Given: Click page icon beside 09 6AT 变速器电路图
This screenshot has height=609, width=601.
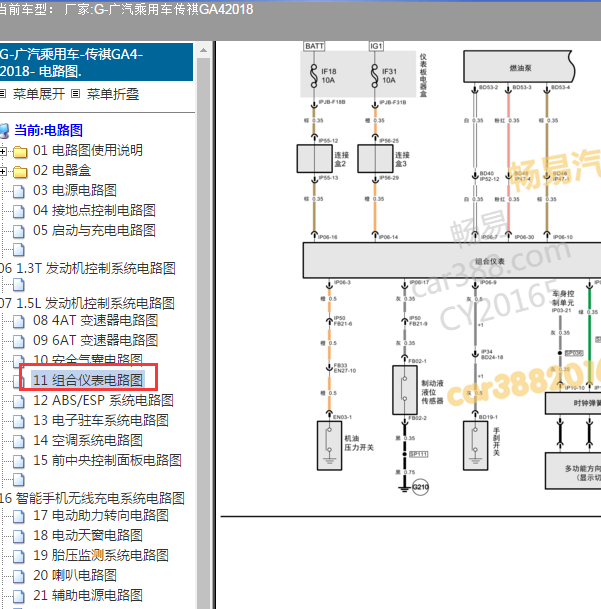Looking at the screenshot, I should [19, 341].
